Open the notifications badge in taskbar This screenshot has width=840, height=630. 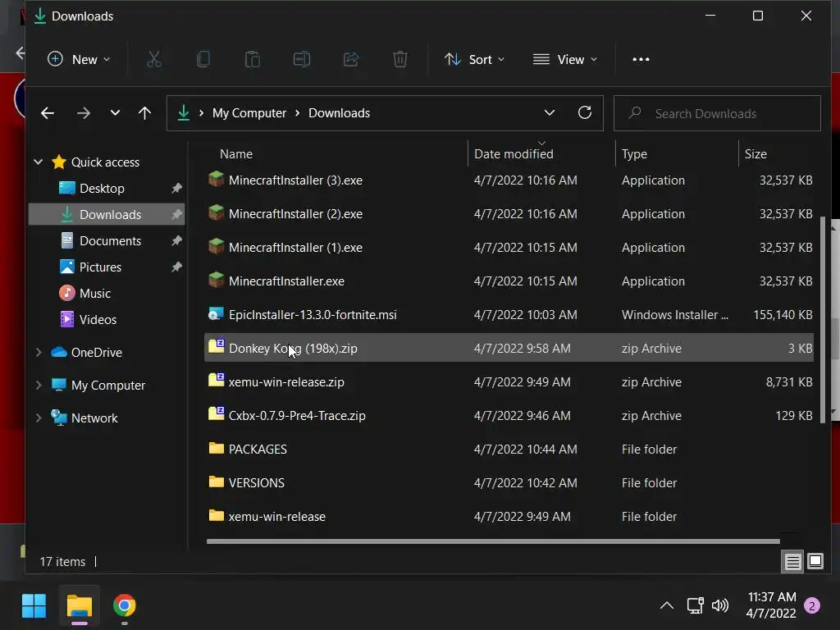[x=812, y=606]
